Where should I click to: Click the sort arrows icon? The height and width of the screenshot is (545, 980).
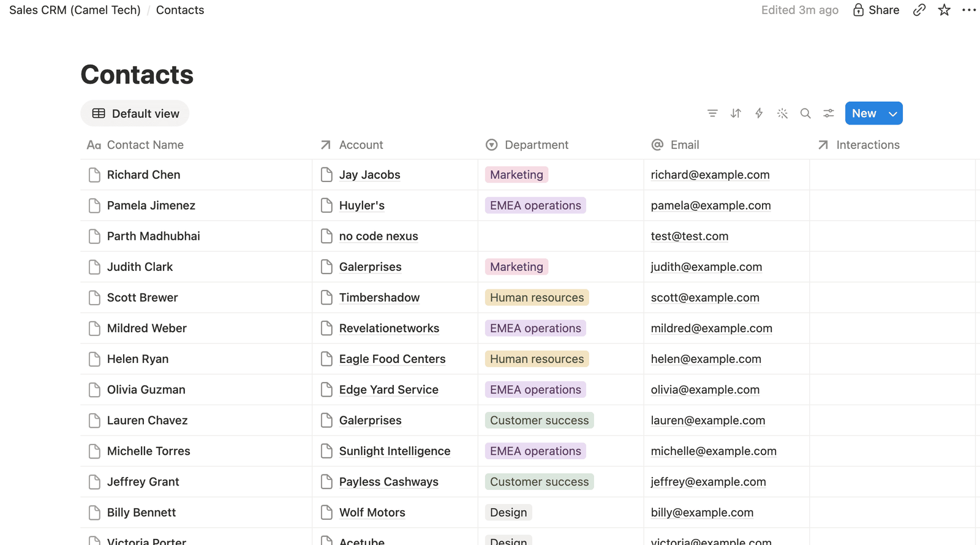tap(736, 113)
